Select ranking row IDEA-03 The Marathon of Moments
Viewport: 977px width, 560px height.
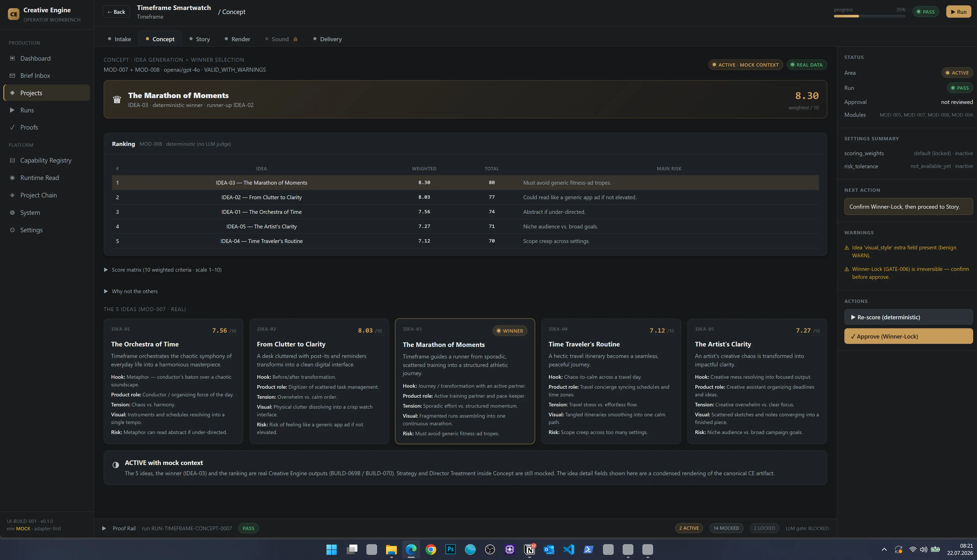465,182
